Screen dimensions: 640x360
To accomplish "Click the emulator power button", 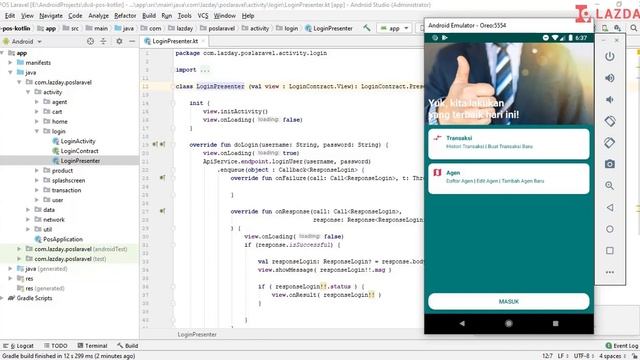I will [609, 56].
